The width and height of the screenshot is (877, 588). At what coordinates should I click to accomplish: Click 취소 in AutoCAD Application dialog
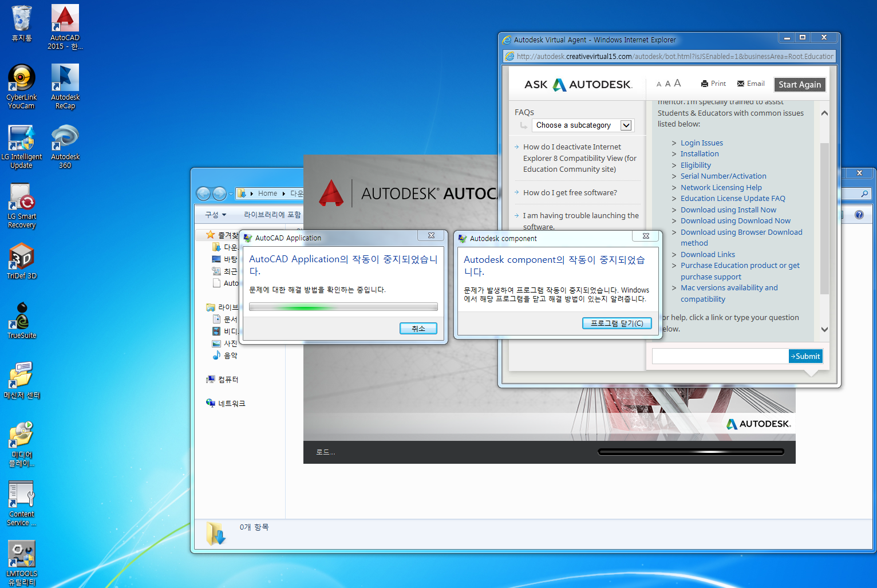[x=418, y=329]
